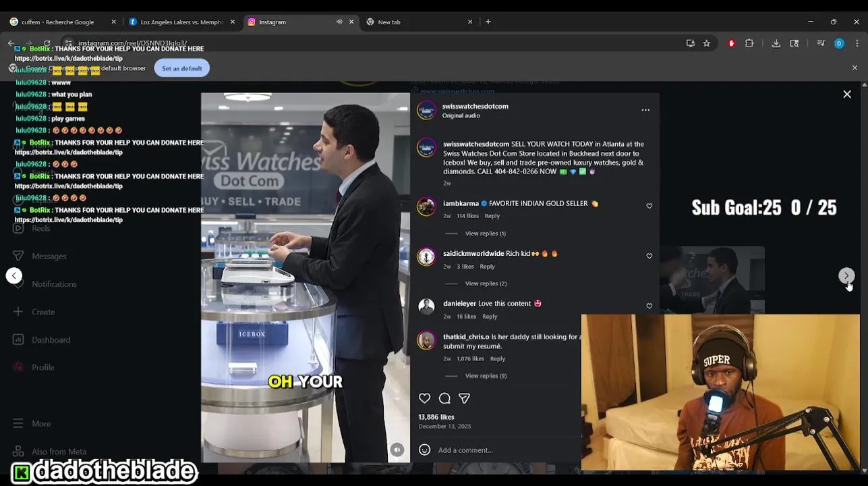868x486 pixels.
Task: Mute audio on the Instagram tab
Action: coord(339,22)
